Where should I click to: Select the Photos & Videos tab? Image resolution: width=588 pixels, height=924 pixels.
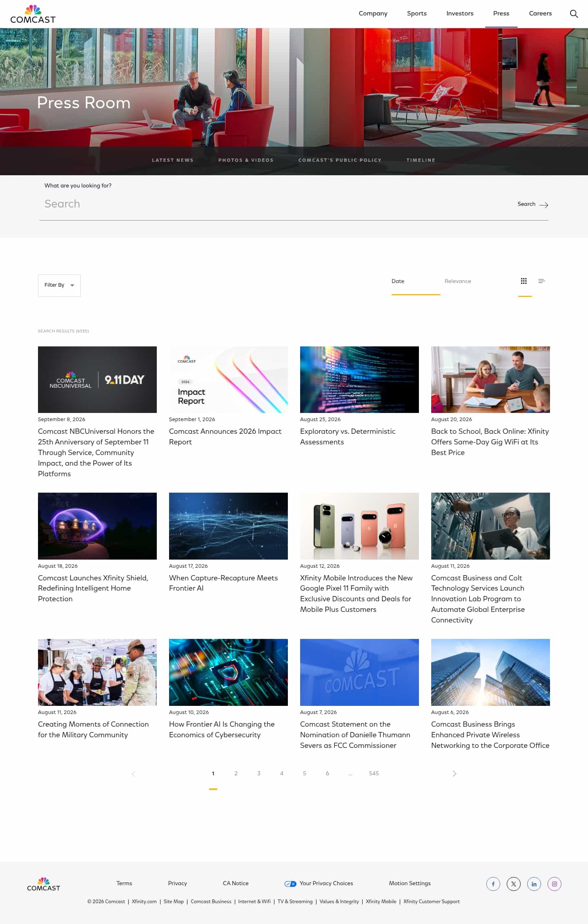pyautogui.click(x=246, y=160)
